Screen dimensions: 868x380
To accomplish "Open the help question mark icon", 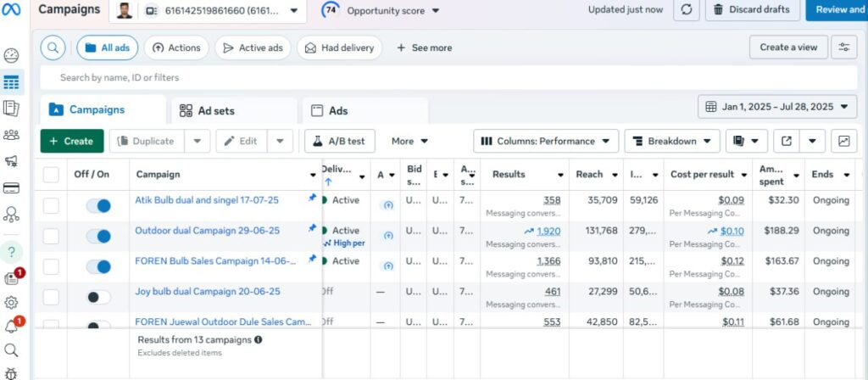I will pos(11,252).
